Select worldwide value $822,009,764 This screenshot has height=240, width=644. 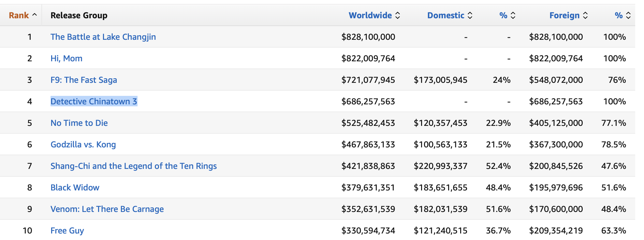point(368,58)
